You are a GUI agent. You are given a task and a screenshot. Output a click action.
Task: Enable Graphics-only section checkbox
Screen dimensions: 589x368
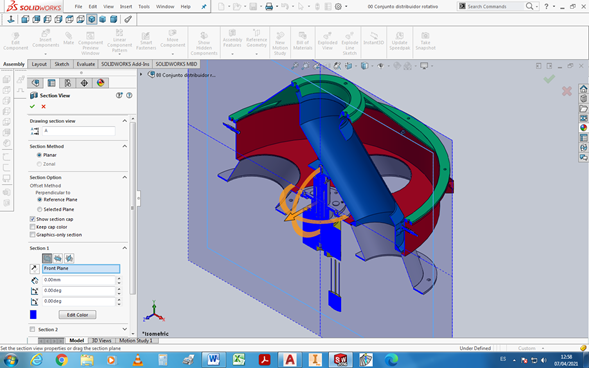(32, 235)
